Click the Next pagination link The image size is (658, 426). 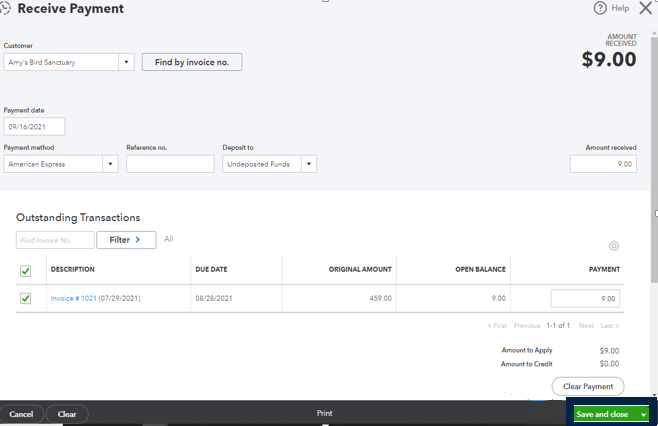[x=586, y=326]
